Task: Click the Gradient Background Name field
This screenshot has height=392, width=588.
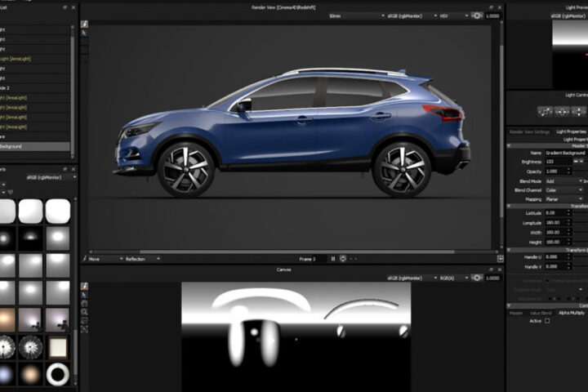Action: [x=566, y=153]
